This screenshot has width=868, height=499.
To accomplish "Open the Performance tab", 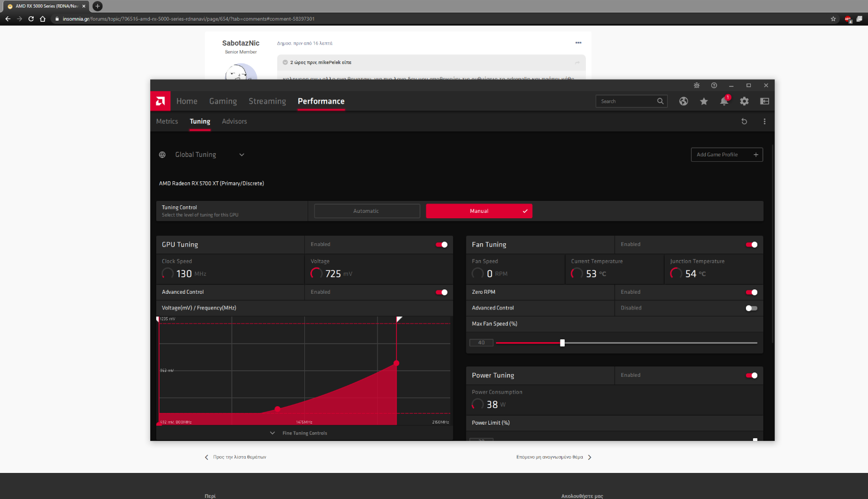I will coord(321,102).
